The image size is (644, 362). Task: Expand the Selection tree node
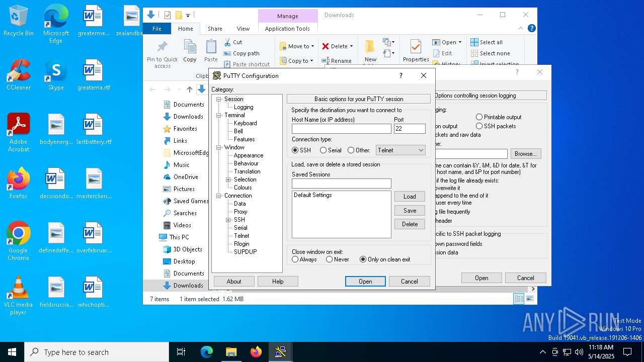(x=228, y=179)
